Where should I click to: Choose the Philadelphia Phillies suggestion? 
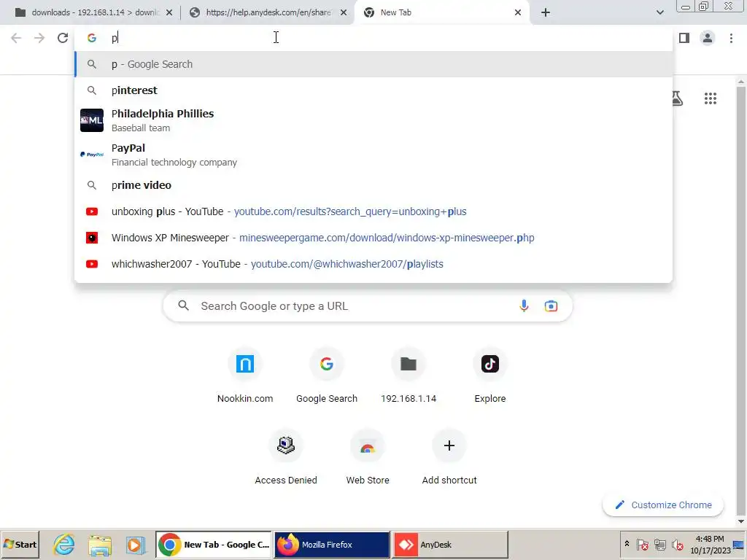click(x=373, y=120)
